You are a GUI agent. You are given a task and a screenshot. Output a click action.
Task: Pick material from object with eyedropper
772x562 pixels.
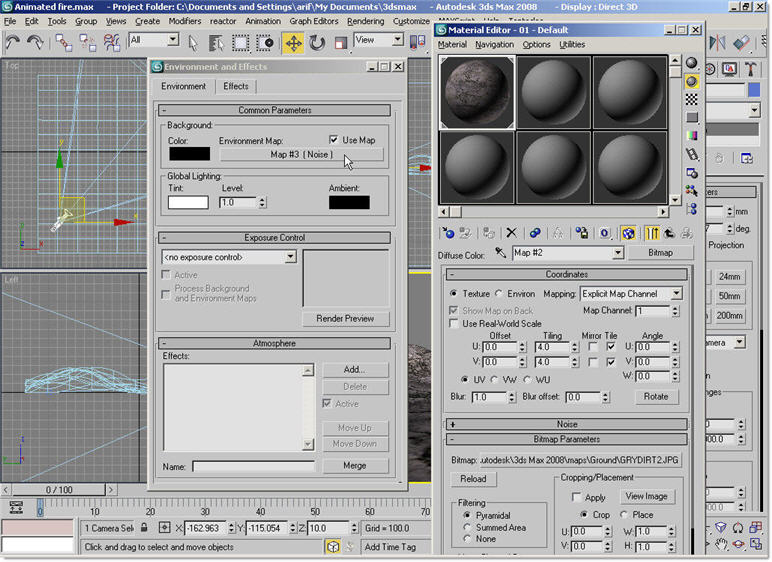click(501, 254)
